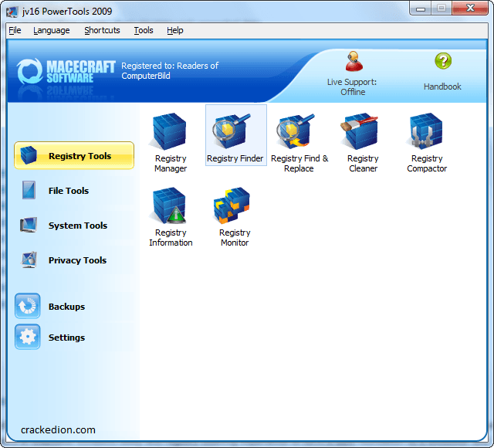494x448 pixels.
Task: Click the Registered to: Readers of ComputerBild text
Action: click(170, 70)
